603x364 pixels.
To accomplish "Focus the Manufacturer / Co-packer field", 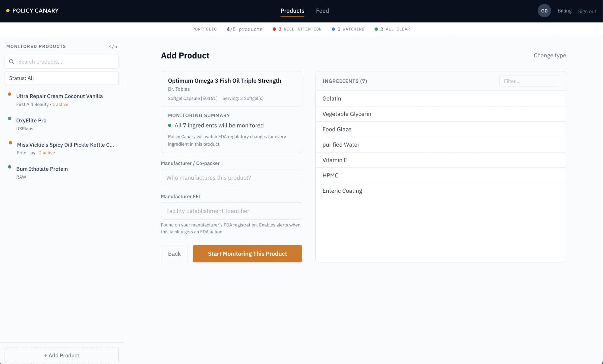I will [231, 178].
